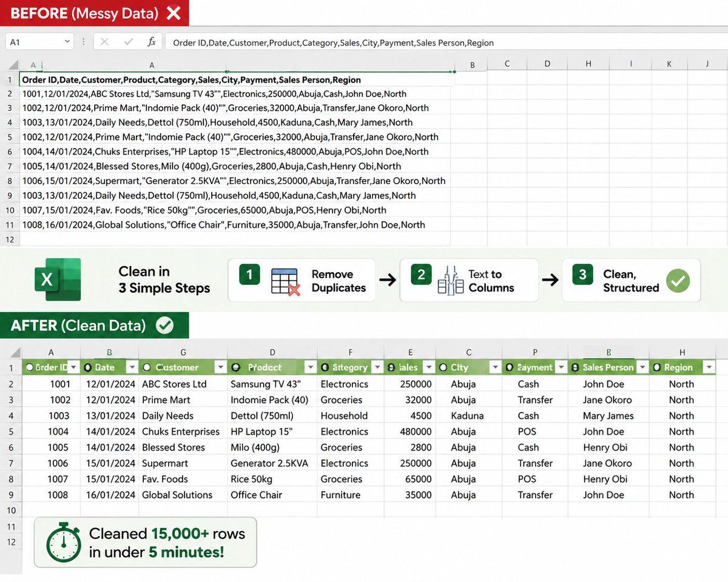Open the Sales filter dropdown
The width and height of the screenshot is (728, 582).
click(x=428, y=367)
